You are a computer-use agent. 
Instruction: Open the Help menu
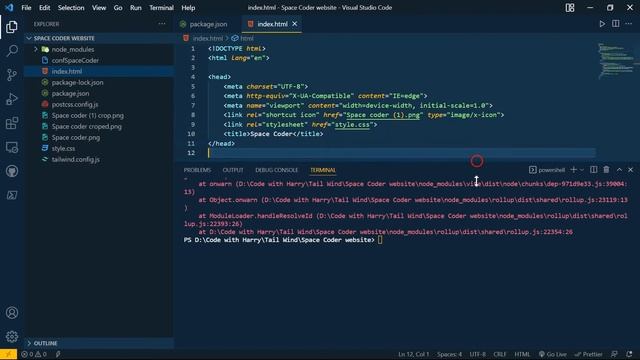[x=188, y=8]
